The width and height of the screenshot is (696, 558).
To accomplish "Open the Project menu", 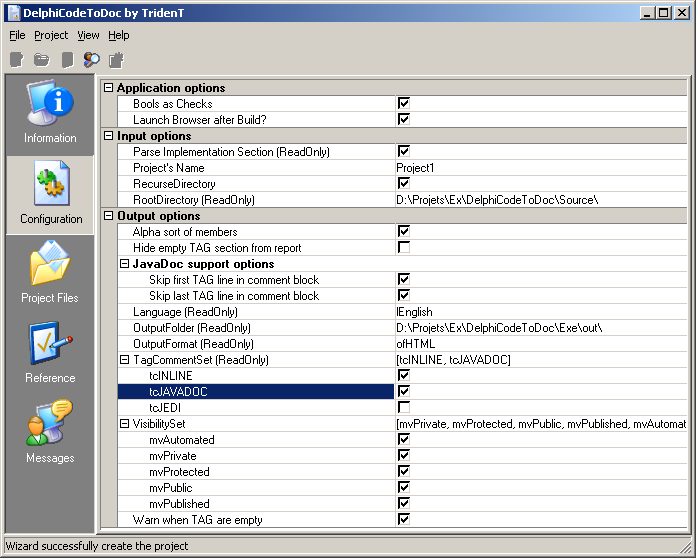I will pyautogui.click(x=51, y=35).
